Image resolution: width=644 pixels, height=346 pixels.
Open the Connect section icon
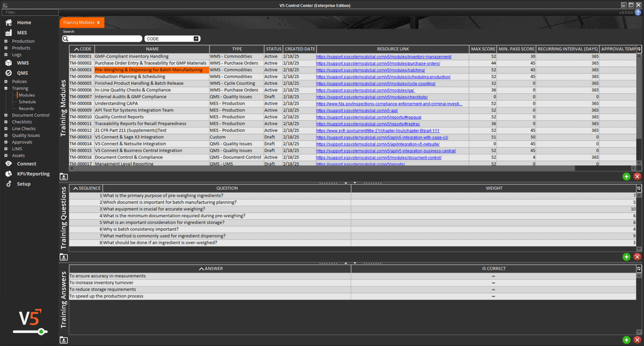[8, 163]
